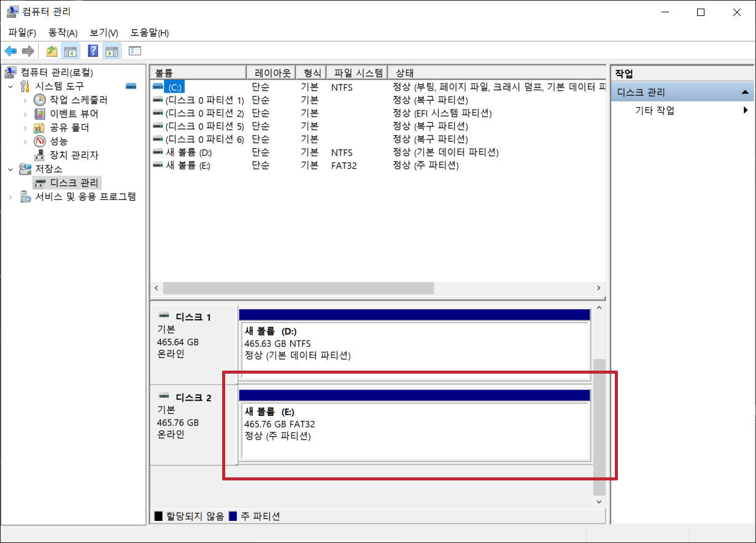This screenshot has height=543, width=756.
Task: Click the properties checklist toolbar icon
Action: tap(134, 50)
